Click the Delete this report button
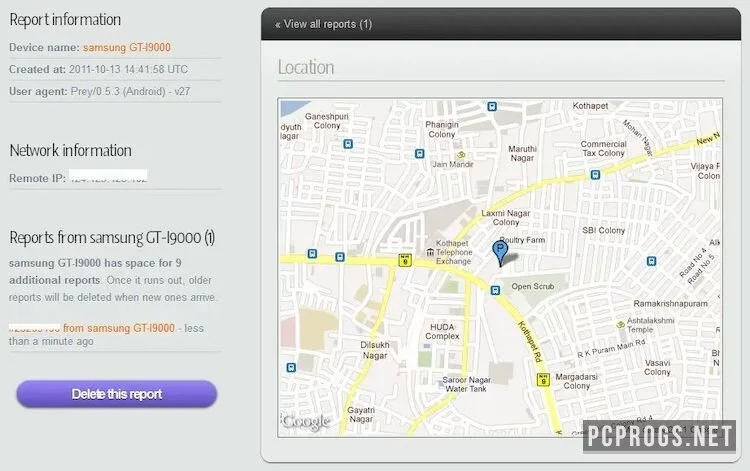This screenshot has width=750, height=471. (x=117, y=394)
